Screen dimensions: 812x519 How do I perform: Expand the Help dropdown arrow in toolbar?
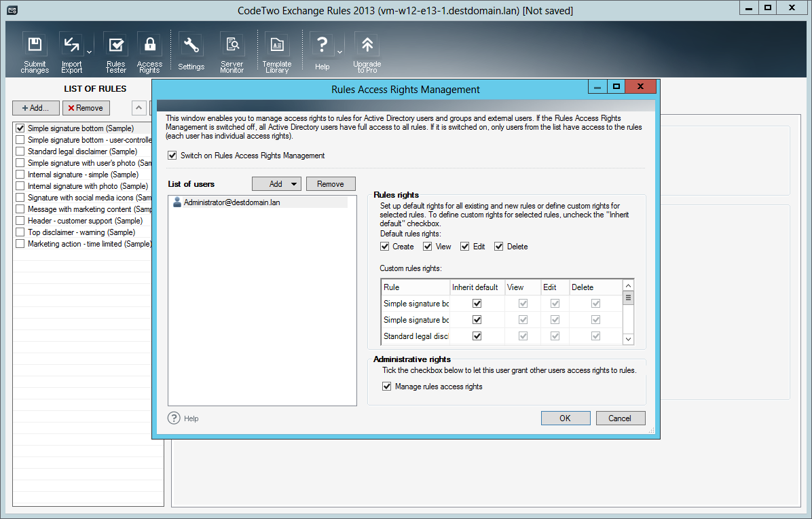pos(339,52)
